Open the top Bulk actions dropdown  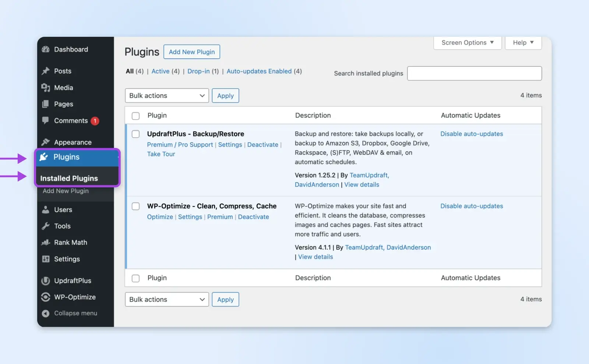167,96
